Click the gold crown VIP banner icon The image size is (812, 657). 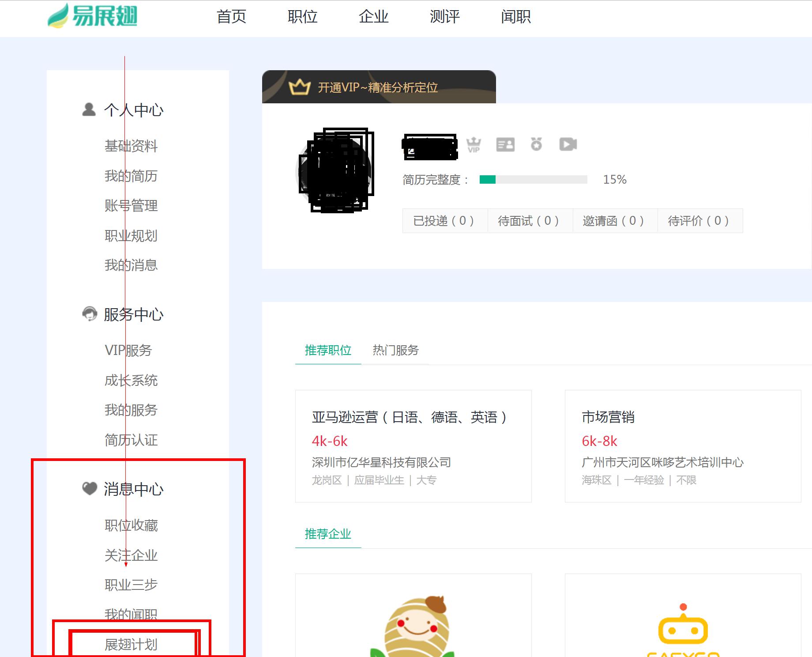pyautogui.click(x=300, y=87)
